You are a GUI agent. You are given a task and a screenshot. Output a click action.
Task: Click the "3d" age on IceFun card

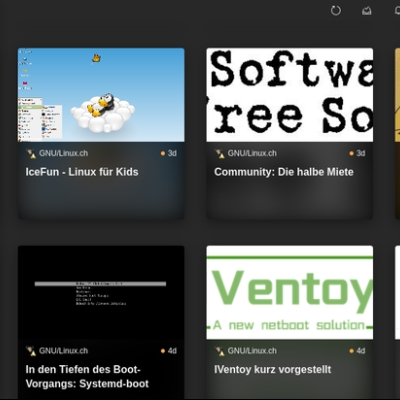pyautogui.click(x=172, y=153)
